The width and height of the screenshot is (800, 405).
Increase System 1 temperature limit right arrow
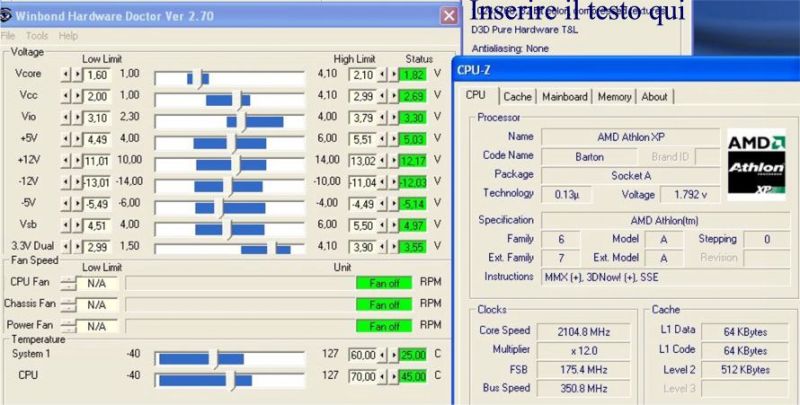(393, 355)
